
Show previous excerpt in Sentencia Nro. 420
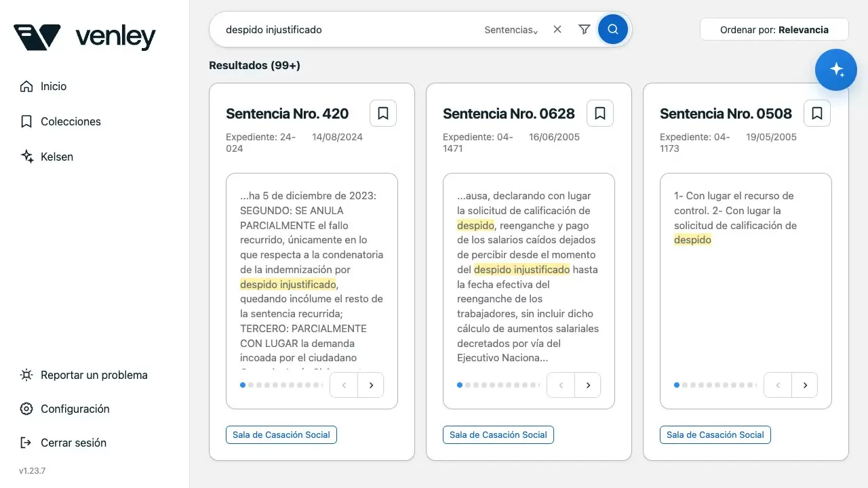click(344, 385)
